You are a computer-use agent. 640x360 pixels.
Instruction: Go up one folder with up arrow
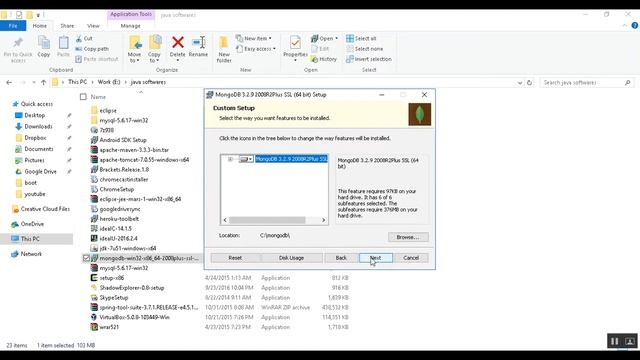coord(43,82)
